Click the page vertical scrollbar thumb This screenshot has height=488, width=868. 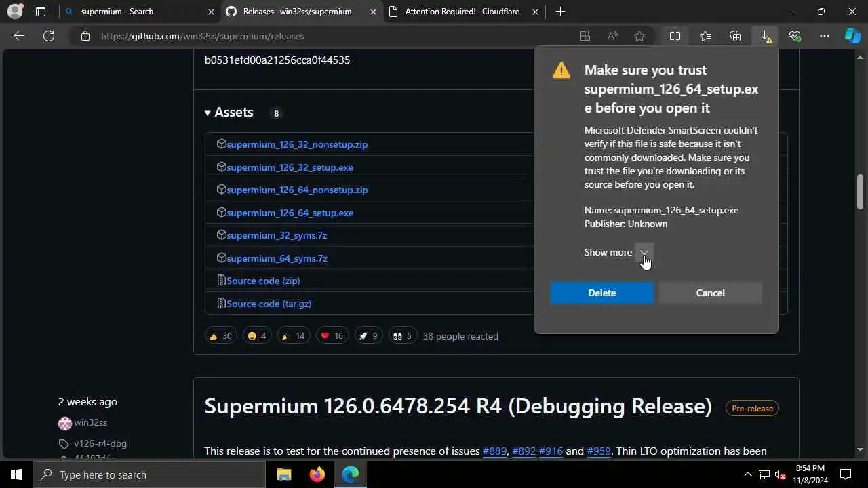point(861,192)
